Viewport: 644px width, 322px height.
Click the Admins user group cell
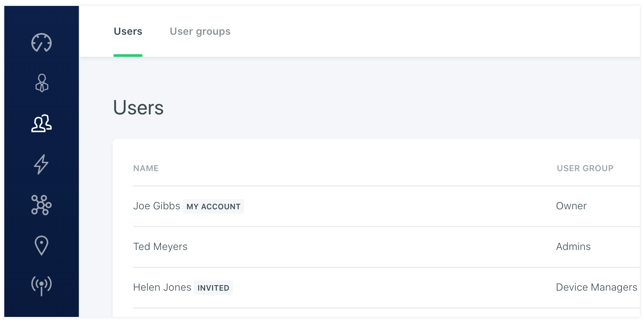coord(573,247)
